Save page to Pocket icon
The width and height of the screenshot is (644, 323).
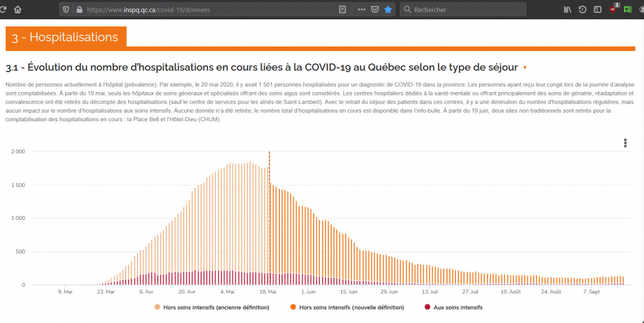coord(374,10)
